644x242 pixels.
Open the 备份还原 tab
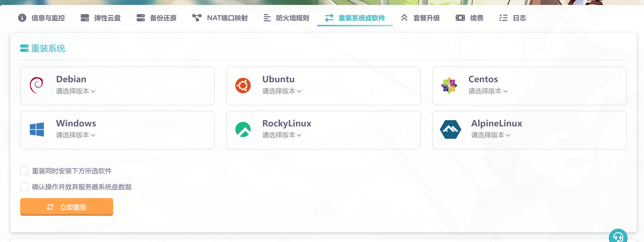coord(157,18)
